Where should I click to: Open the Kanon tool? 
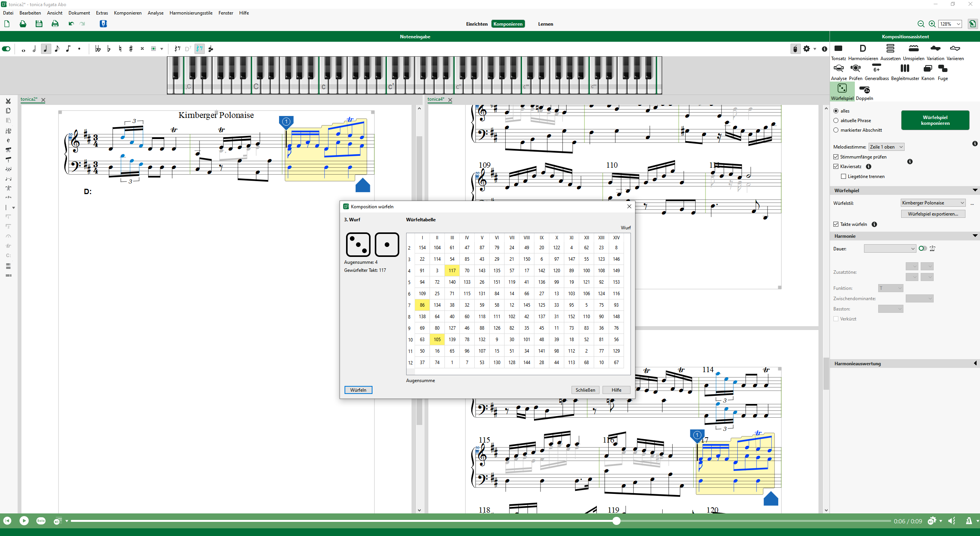(x=928, y=72)
